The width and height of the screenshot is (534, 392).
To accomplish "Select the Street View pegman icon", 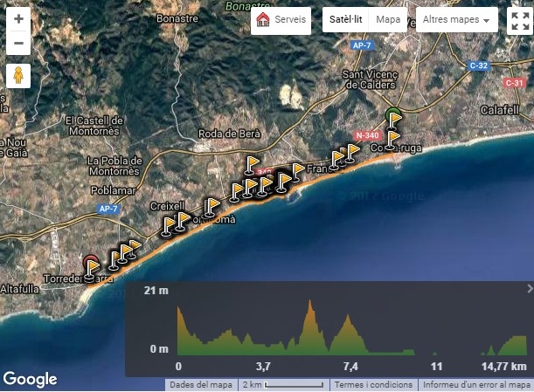I will coord(18,76).
